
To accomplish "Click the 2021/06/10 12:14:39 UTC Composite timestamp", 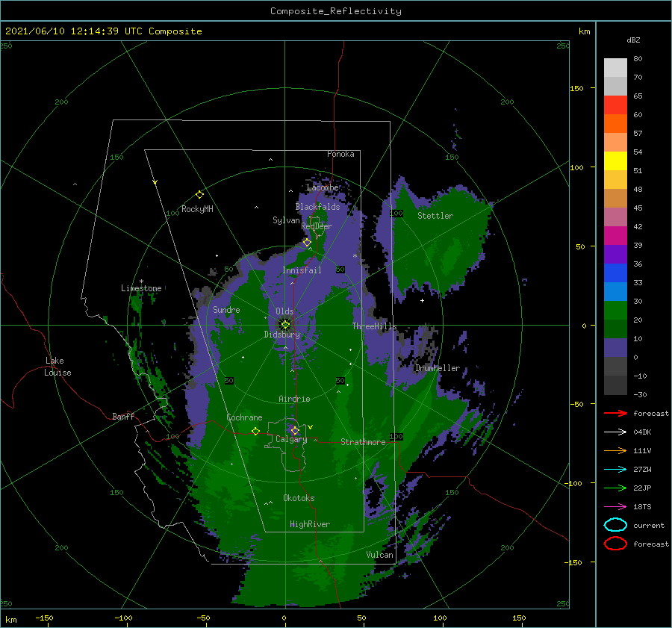I will coord(103,31).
